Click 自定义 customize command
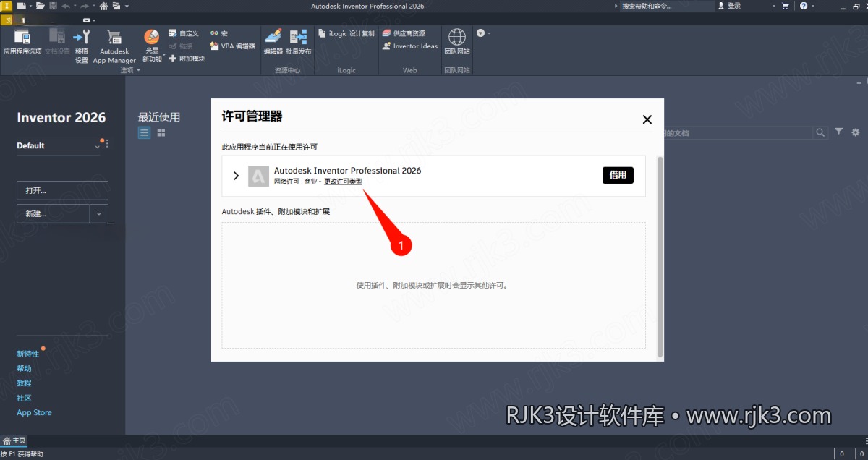 pyautogui.click(x=184, y=33)
